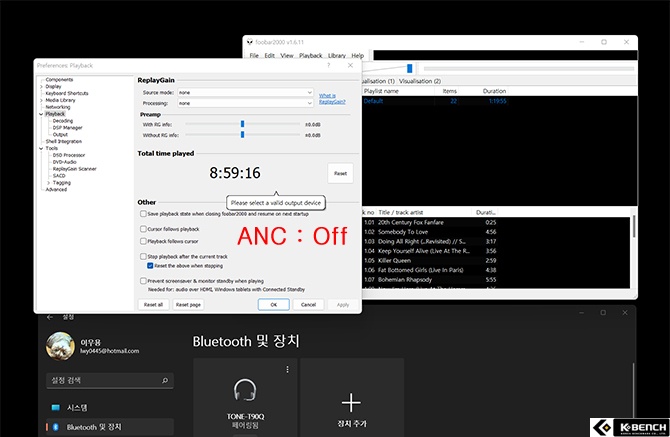This screenshot has width=670, height=437.
Task: Select DVD-Audio under Tools
Action: pos(65,162)
